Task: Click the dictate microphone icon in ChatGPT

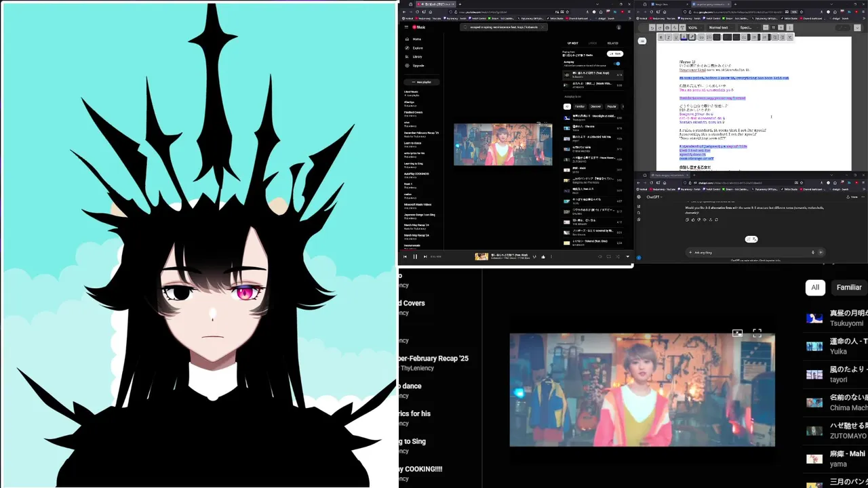Action: coord(813,253)
